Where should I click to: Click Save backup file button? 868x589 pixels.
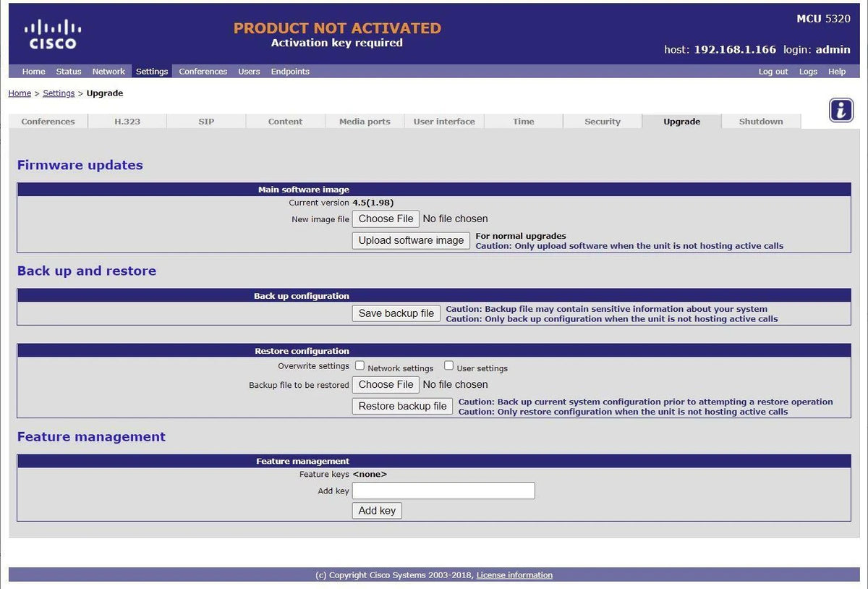click(396, 313)
